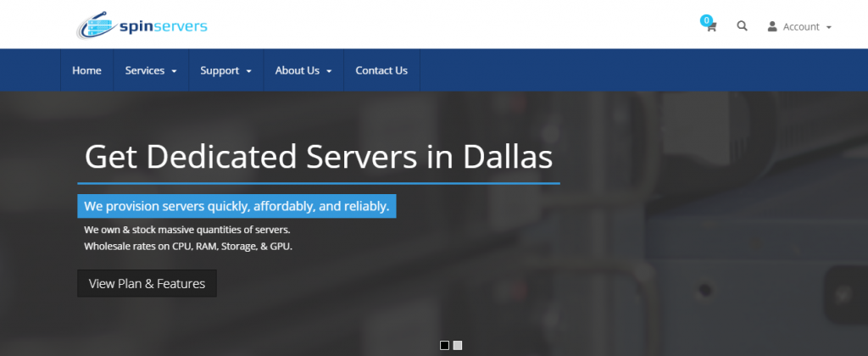Expand the About Us dropdown caret
868x356 pixels.
point(329,71)
